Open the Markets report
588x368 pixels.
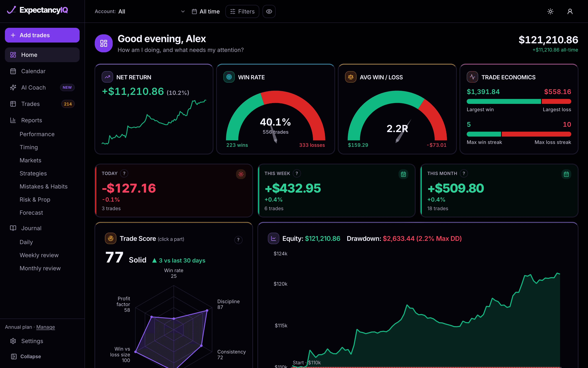click(30, 160)
